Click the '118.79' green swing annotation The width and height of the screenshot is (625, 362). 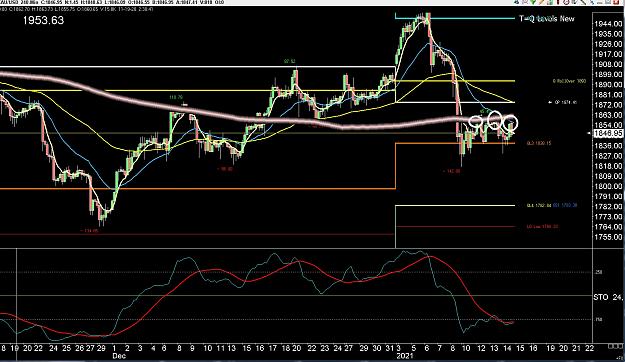click(x=176, y=97)
